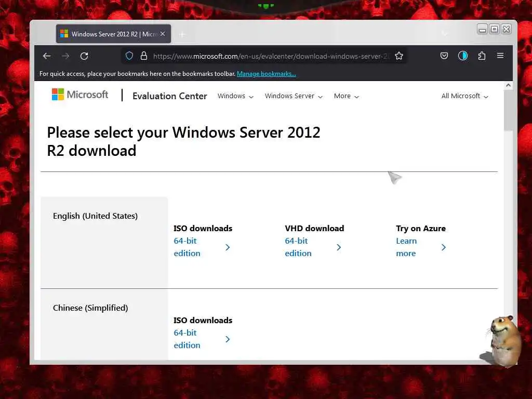Click the padlock site security icon
This screenshot has height=399, width=532.
tap(144, 56)
